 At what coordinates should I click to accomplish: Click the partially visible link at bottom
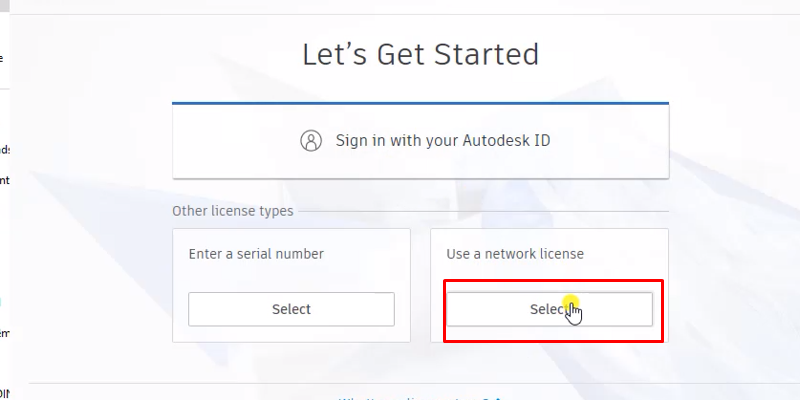420,397
